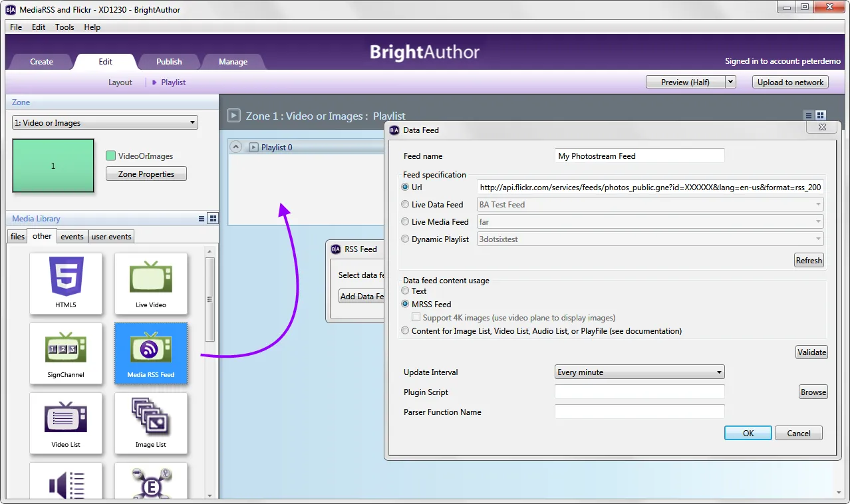Click Browse for plugin script
Screen dimensions: 850x504
coord(813,392)
